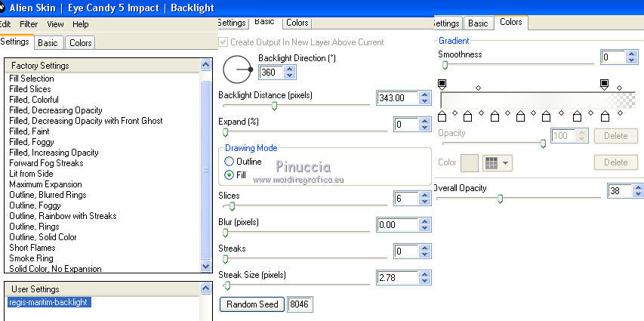Click the Backlight Distance slider handle
Screen dimensions: 644x321
tap(274, 106)
